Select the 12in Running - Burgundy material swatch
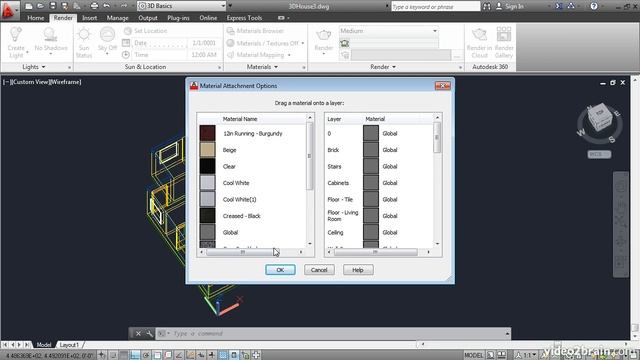 pos(207,133)
